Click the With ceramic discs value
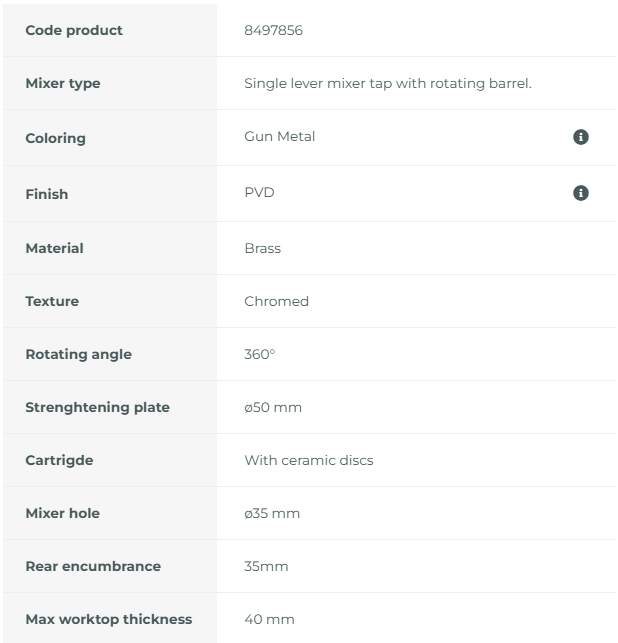This screenshot has height=643, width=618. click(309, 461)
